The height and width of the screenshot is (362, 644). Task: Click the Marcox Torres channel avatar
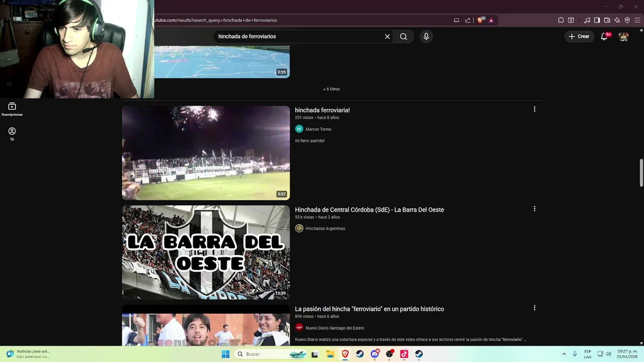[299, 129]
